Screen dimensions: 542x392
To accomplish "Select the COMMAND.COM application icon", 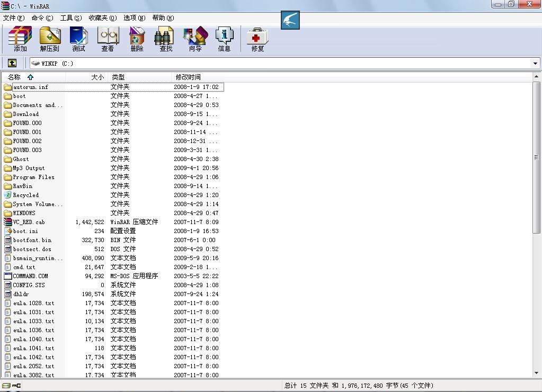I will (x=8, y=276).
